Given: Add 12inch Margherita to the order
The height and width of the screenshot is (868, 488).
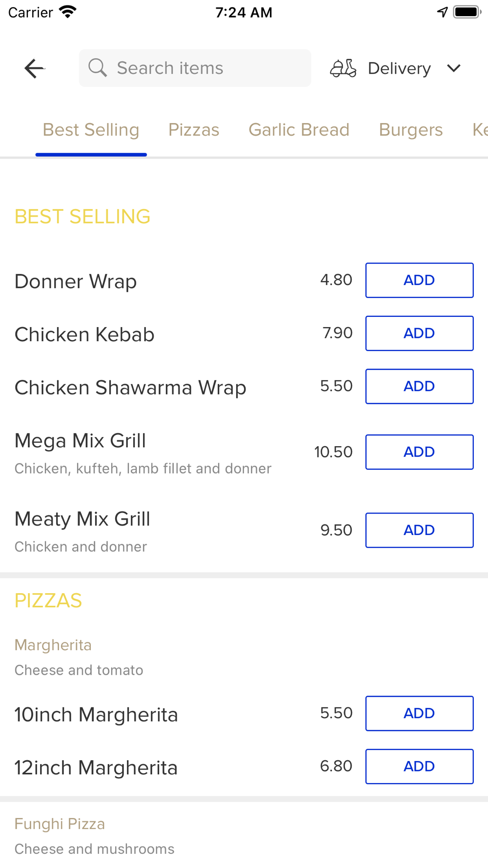Looking at the screenshot, I should (419, 766).
